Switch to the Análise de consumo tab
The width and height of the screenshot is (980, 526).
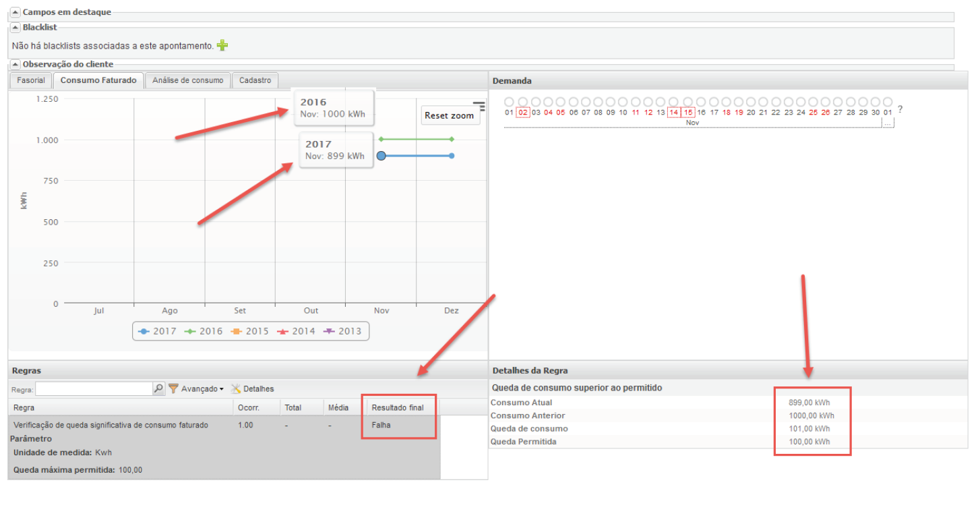click(x=187, y=80)
